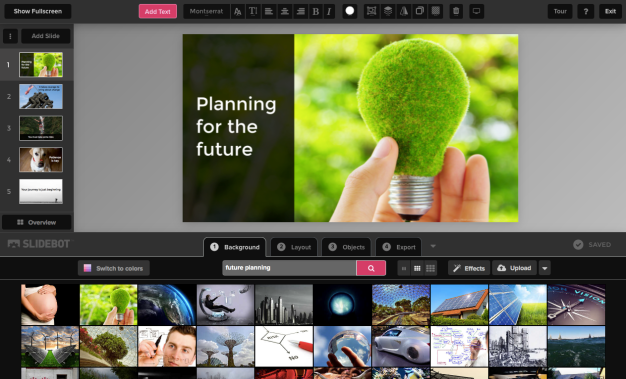Open the slide options three-dot menu

pyautogui.click(x=10, y=36)
